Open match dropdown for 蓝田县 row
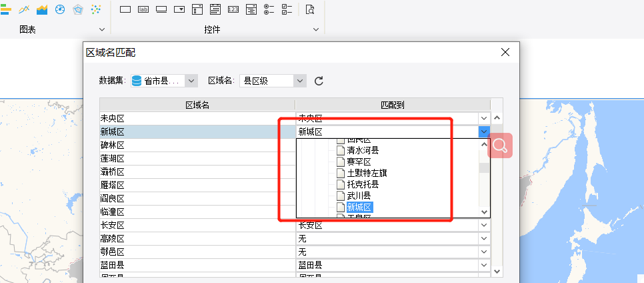Viewport: 644px width, 283px height. point(484,265)
